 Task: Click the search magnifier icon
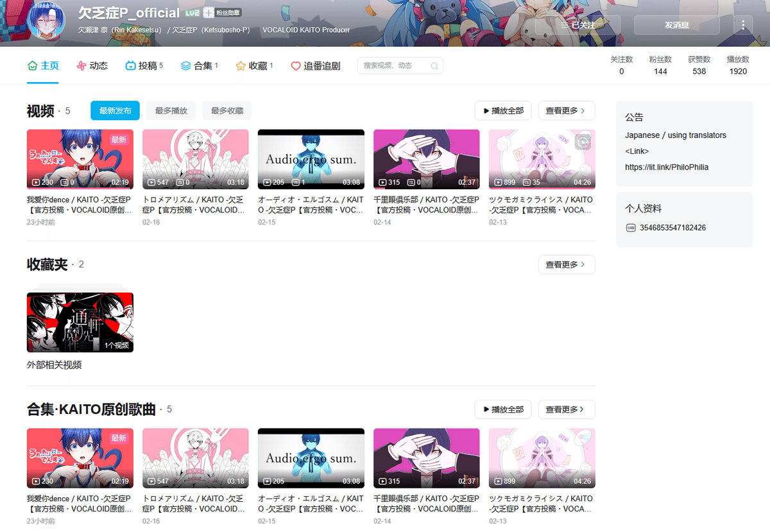(434, 65)
